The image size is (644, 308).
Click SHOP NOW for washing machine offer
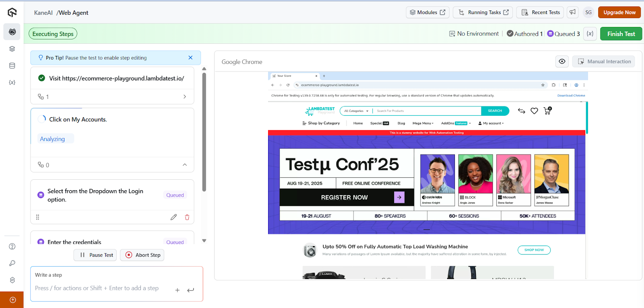tap(534, 250)
